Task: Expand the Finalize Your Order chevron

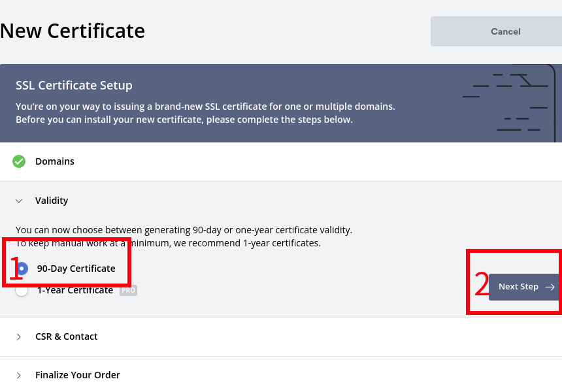Action: pos(19,375)
